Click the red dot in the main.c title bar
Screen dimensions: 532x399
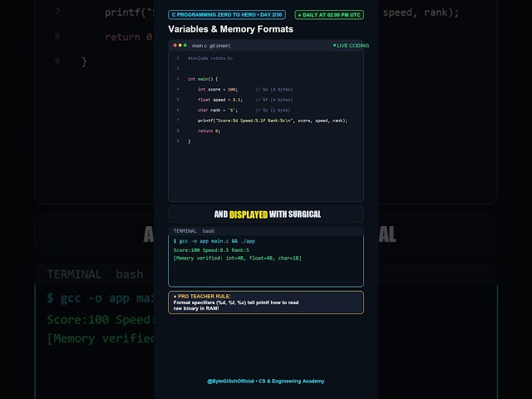[175, 45]
